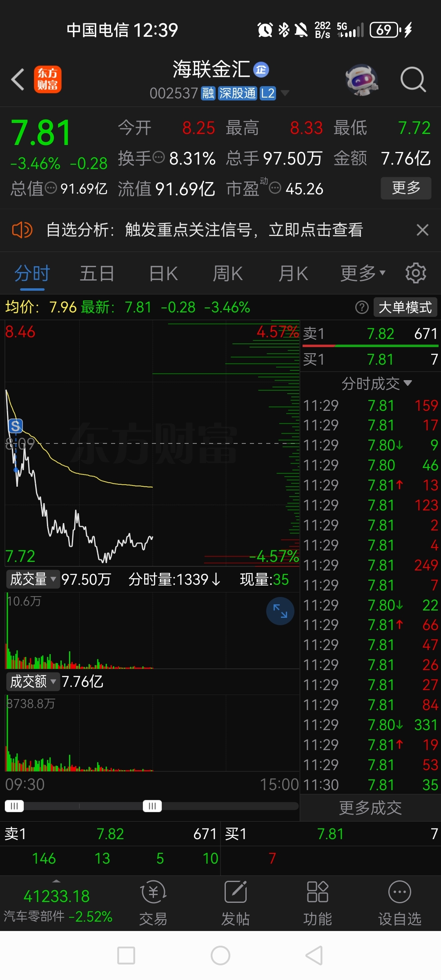Viewport: 441px width, 980px height.
Task: Tap the 融 margin tag
Action: pyautogui.click(x=208, y=94)
